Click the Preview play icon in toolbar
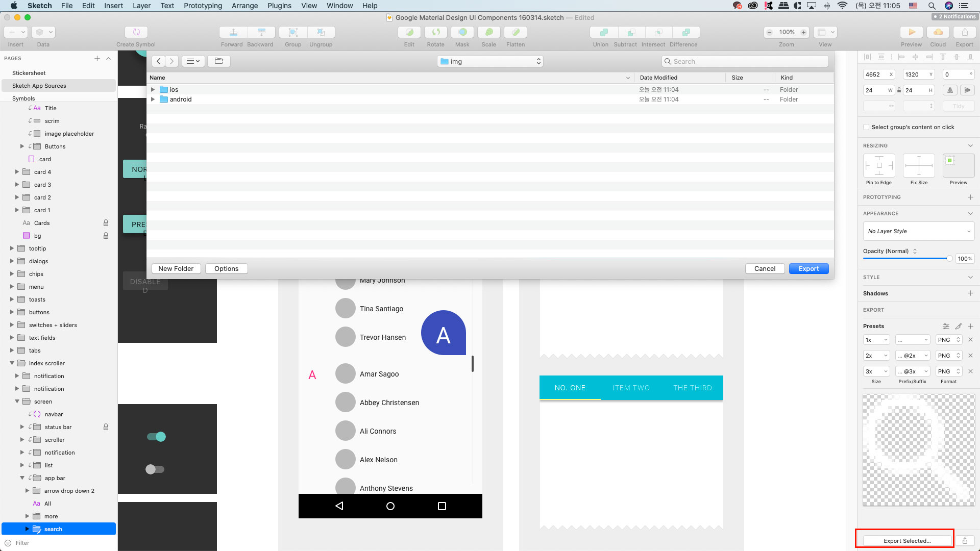The image size is (980, 551). (911, 32)
